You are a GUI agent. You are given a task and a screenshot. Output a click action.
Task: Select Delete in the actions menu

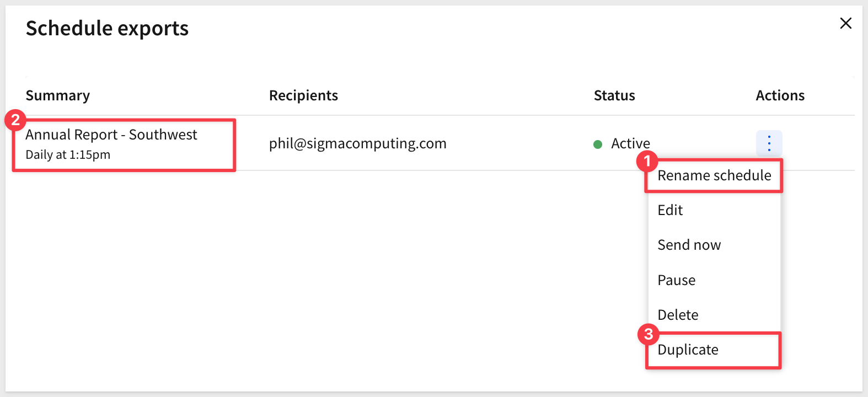pos(678,315)
